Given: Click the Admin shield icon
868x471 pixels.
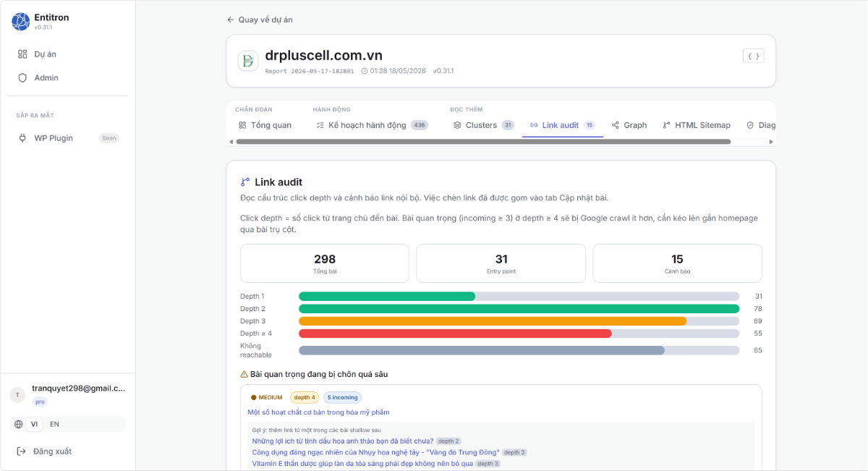Looking at the screenshot, I should tap(22, 77).
